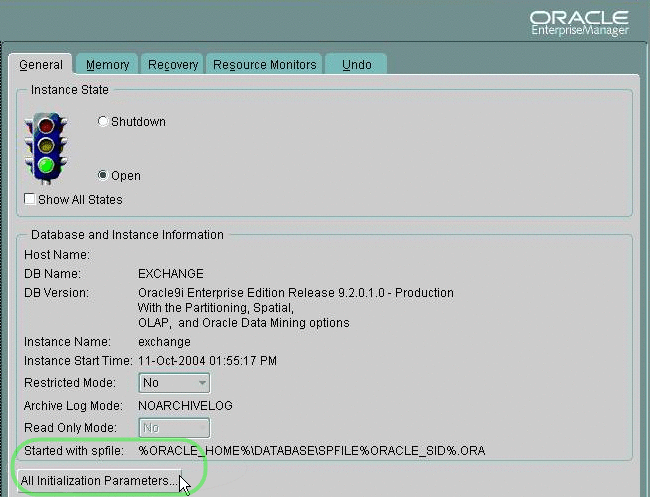Image resolution: width=650 pixels, height=497 pixels.
Task: Click the traffic light instance state icon
Action: 46,148
